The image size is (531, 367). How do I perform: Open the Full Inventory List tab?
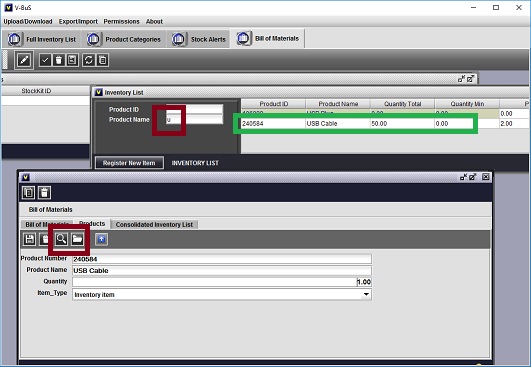[42, 39]
